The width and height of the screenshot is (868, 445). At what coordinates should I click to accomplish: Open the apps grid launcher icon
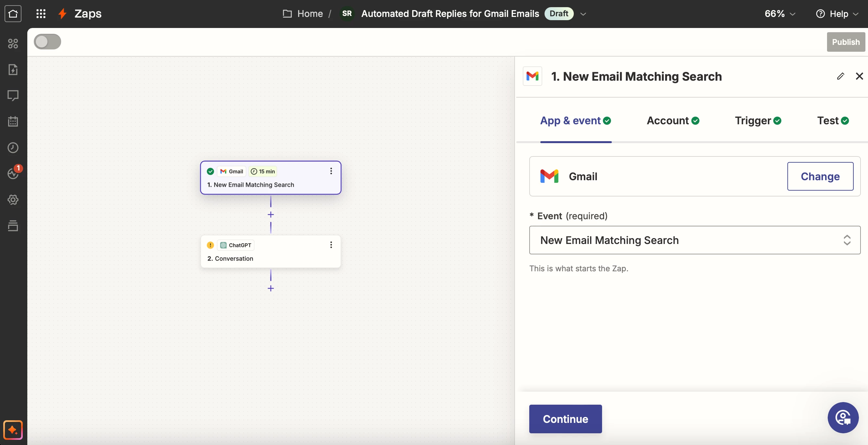click(41, 13)
